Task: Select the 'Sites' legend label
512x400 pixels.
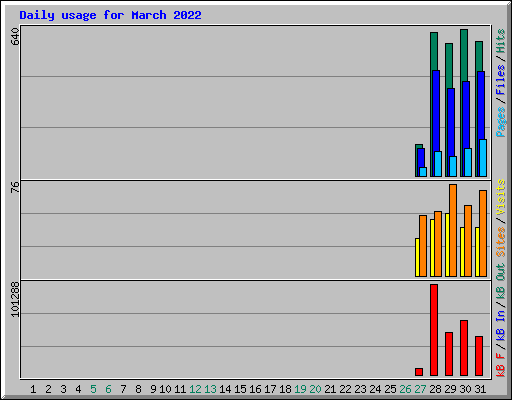Action: click(x=501, y=242)
